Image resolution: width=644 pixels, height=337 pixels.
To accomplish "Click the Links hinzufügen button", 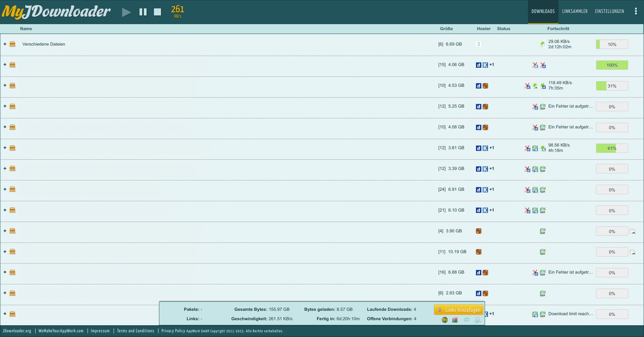I will (x=459, y=310).
